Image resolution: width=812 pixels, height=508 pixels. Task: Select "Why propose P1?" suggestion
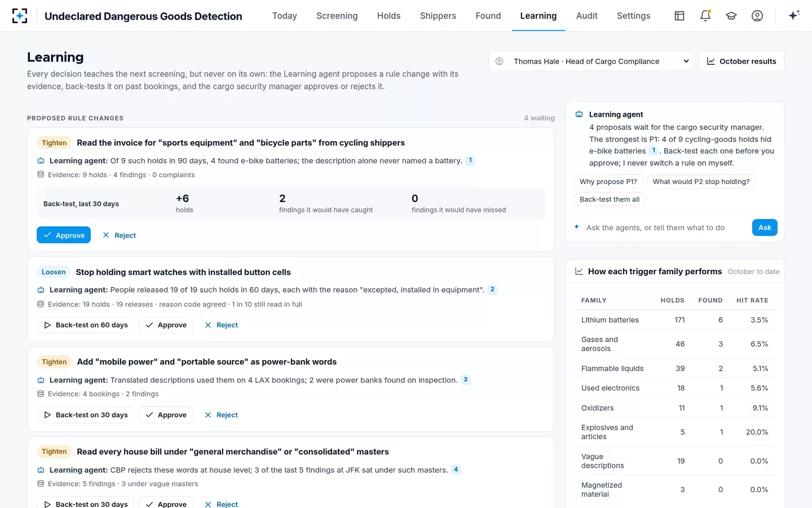(608, 182)
